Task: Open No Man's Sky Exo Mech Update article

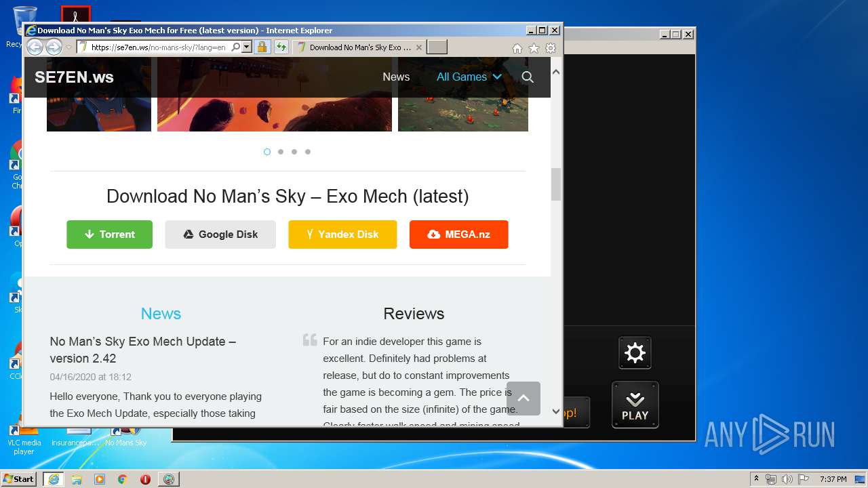Action: [143, 350]
